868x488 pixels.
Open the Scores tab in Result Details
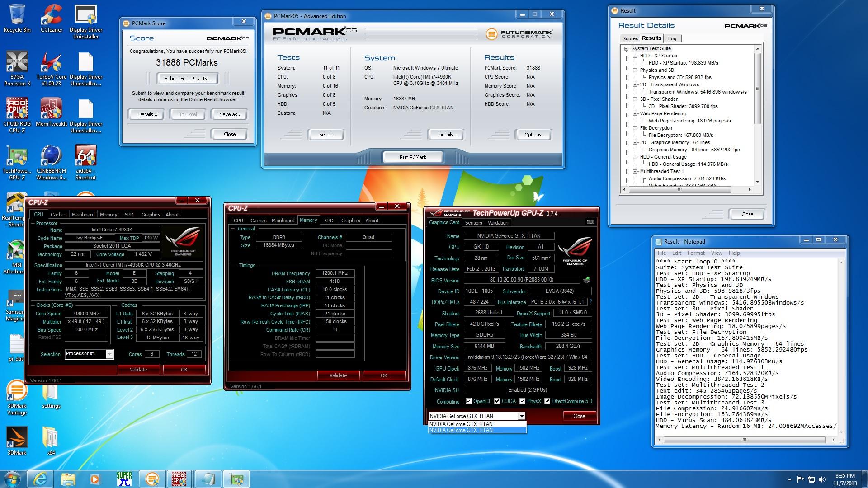coord(630,38)
